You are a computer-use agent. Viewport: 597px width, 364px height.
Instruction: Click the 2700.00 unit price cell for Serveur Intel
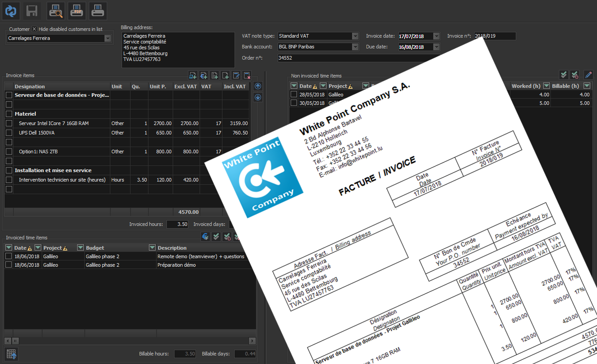click(x=161, y=123)
